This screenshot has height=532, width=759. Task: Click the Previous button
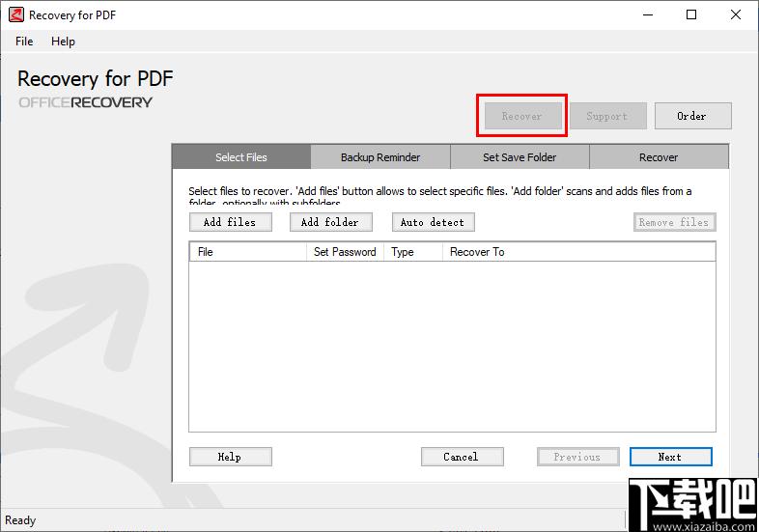pyautogui.click(x=578, y=457)
